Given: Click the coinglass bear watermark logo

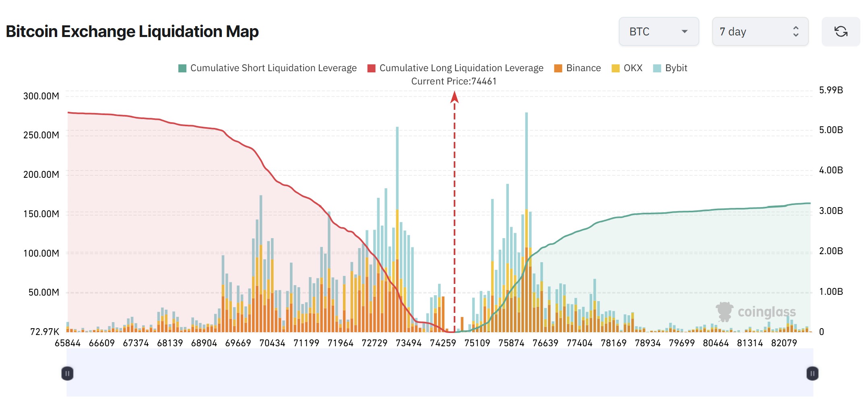Looking at the screenshot, I should tap(725, 311).
